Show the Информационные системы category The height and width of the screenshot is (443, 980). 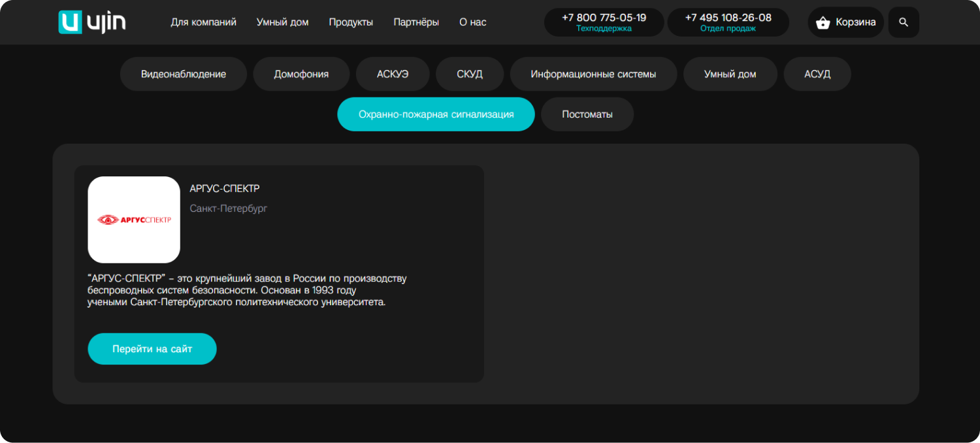593,74
